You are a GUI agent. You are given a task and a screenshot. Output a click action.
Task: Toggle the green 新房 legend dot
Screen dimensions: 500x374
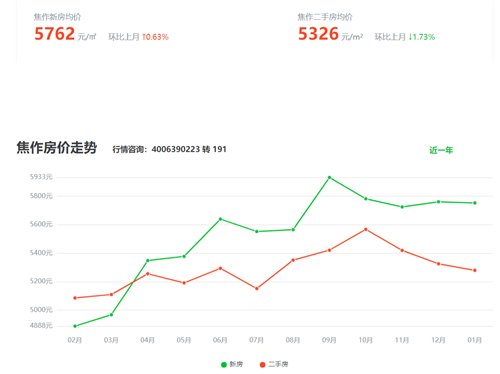224,365
